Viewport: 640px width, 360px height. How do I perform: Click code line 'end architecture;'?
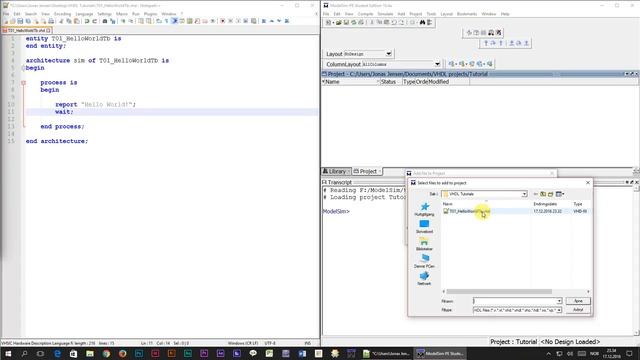(x=57, y=141)
